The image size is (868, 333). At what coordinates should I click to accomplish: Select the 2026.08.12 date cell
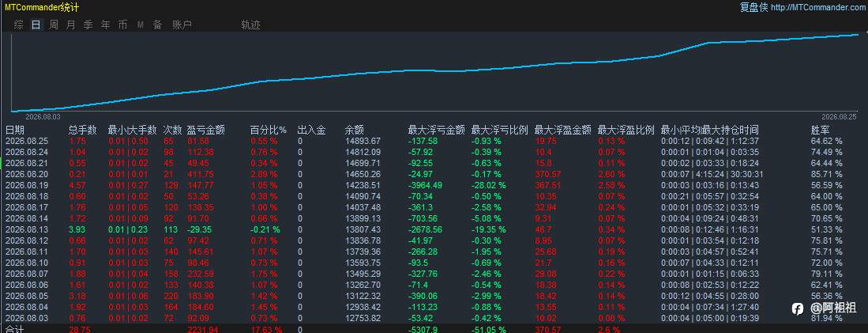pos(27,240)
